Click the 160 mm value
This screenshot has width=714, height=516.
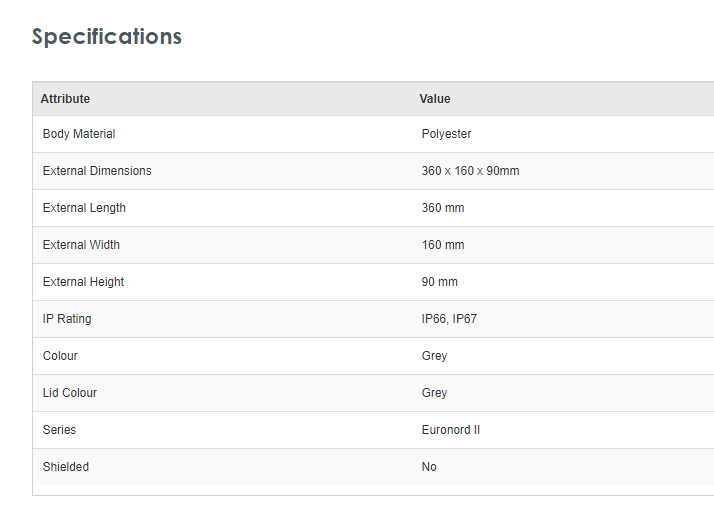[x=443, y=245]
